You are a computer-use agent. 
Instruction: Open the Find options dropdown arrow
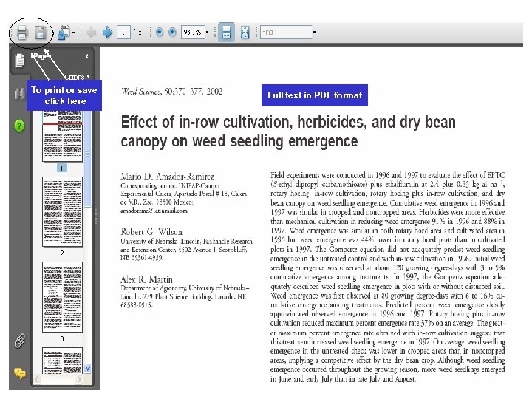coord(314,33)
